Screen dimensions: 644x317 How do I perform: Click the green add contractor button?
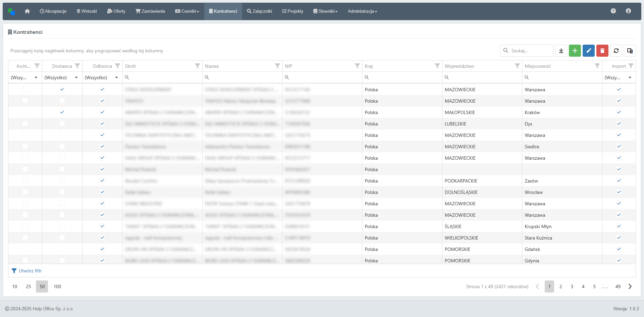[x=575, y=51]
